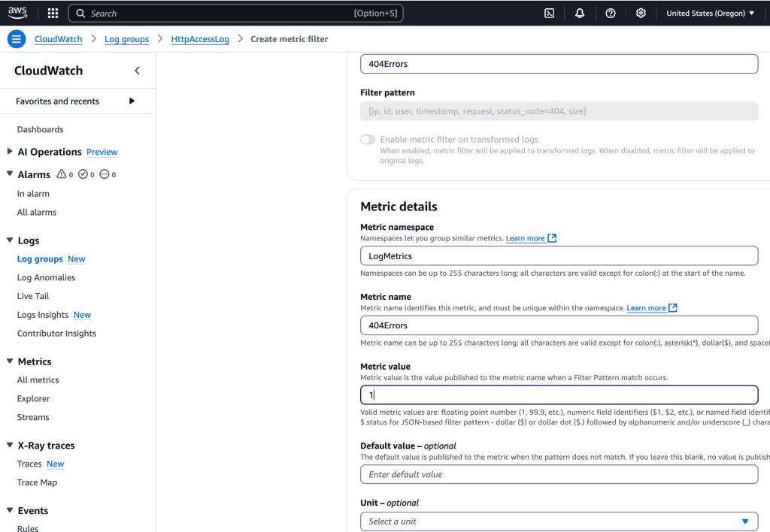Open the notifications bell
Viewport: 770px width, 532px height.
(x=580, y=13)
